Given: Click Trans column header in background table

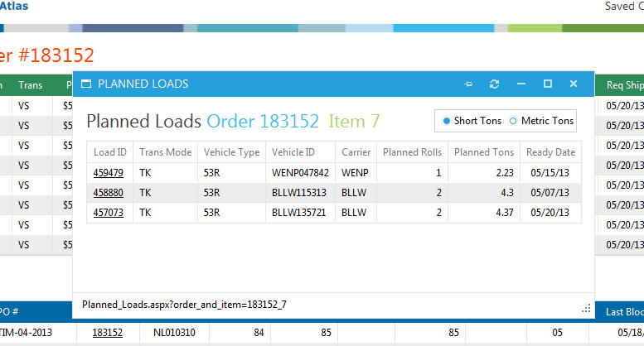Looking at the screenshot, I should pos(31,85).
